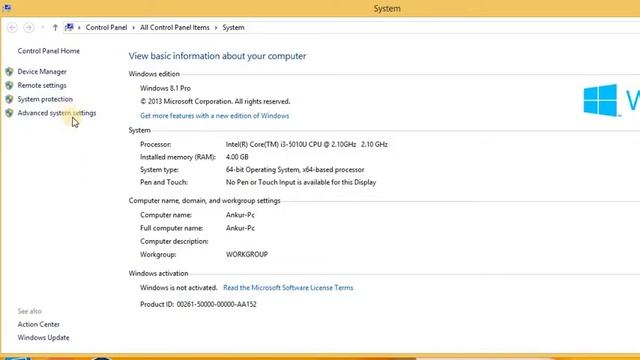The width and height of the screenshot is (640, 360).
Task: Expand chevron before Control Panel breadcrumb
Action: (x=79, y=27)
